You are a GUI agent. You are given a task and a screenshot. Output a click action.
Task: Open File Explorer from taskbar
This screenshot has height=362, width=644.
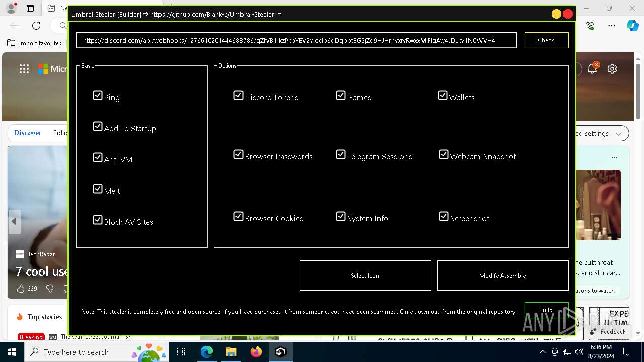pyautogui.click(x=231, y=352)
